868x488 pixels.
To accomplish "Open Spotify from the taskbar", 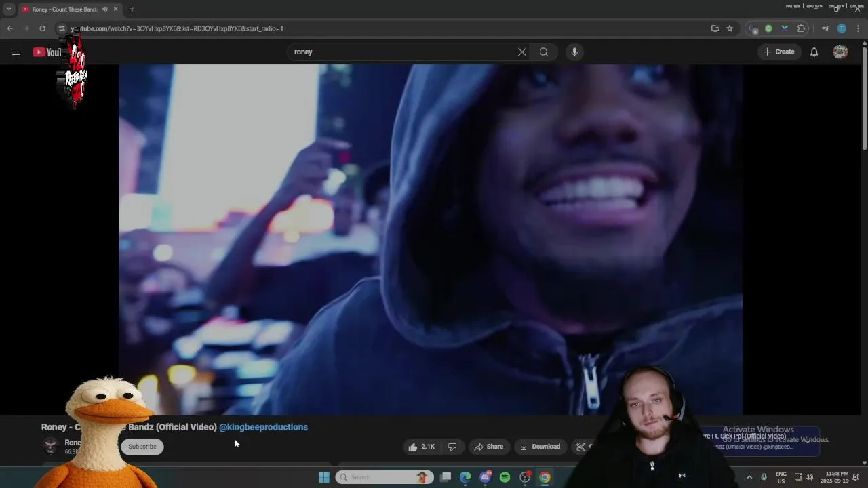I will (x=505, y=477).
